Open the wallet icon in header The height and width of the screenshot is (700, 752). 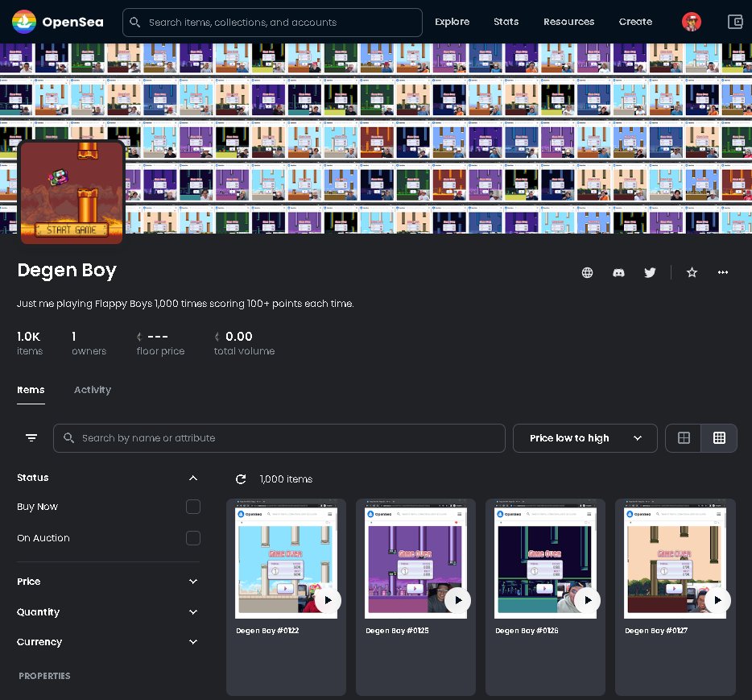735,22
